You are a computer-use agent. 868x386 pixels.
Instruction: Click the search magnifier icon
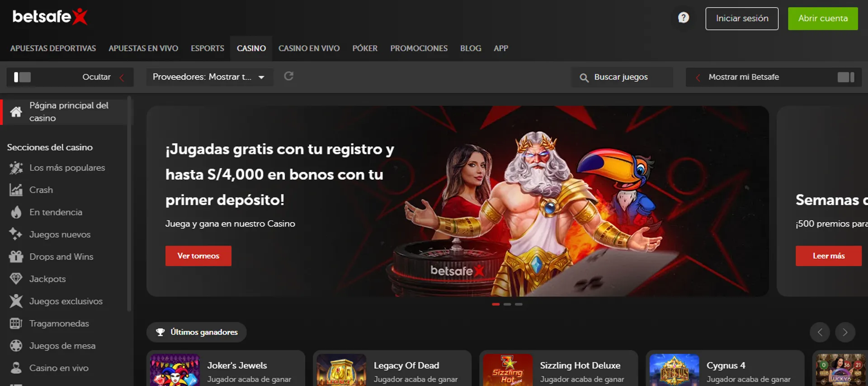584,77
